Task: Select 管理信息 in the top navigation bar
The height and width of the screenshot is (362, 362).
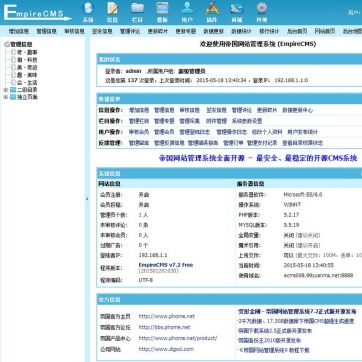Action: 47,31
